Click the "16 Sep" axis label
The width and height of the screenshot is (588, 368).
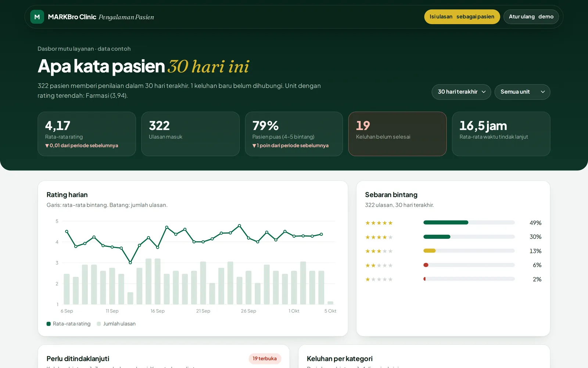[158, 311]
